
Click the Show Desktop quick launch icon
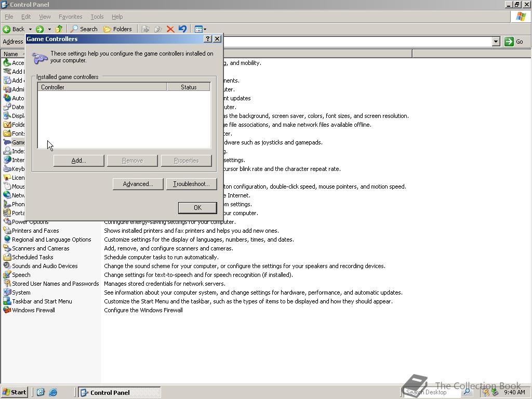click(x=41, y=392)
